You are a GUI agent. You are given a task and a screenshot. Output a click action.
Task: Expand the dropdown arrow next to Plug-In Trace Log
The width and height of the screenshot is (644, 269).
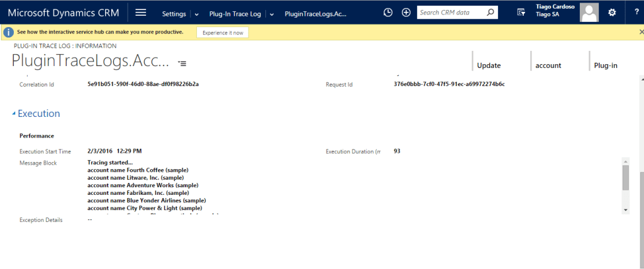pos(272,14)
